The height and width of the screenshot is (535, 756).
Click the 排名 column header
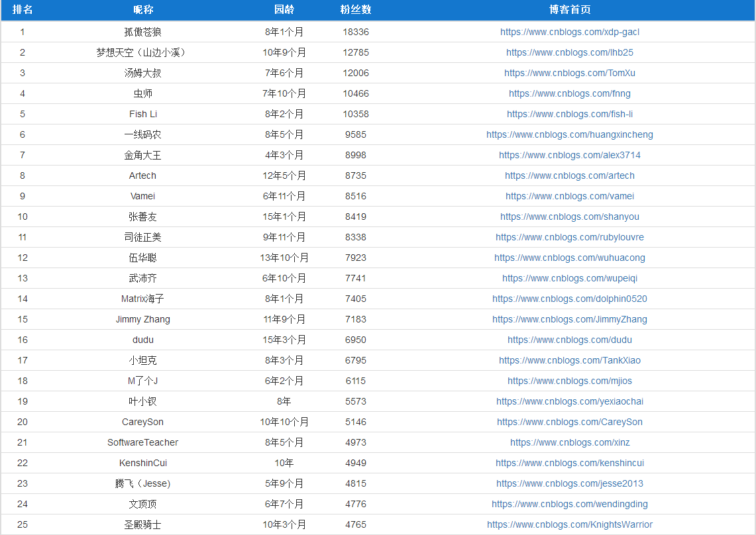[22, 10]
